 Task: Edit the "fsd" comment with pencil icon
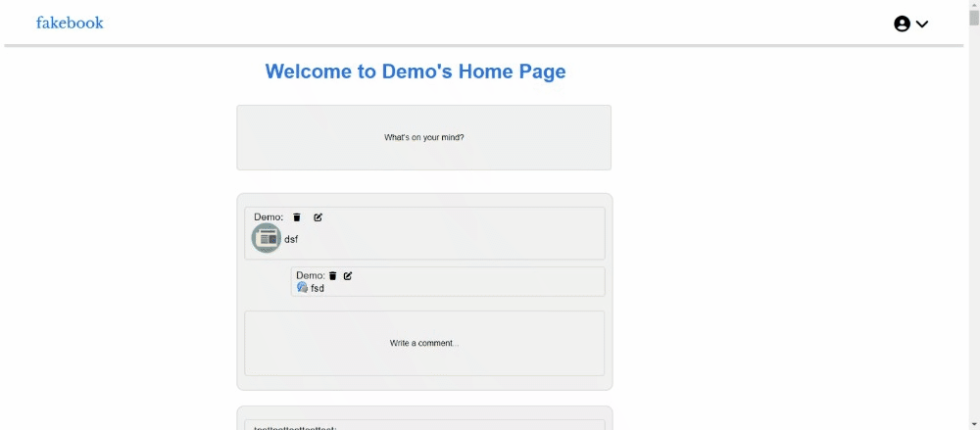(x=348, y=275)
